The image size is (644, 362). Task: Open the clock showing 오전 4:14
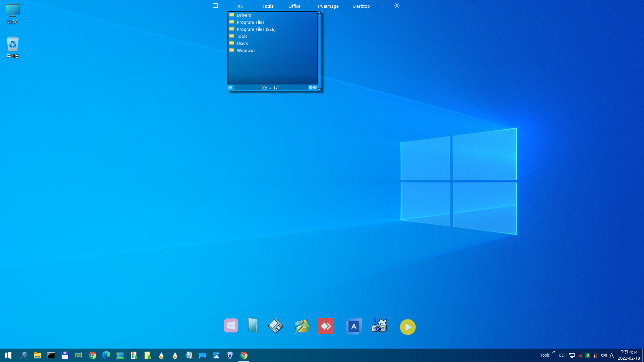pos(629,355)
